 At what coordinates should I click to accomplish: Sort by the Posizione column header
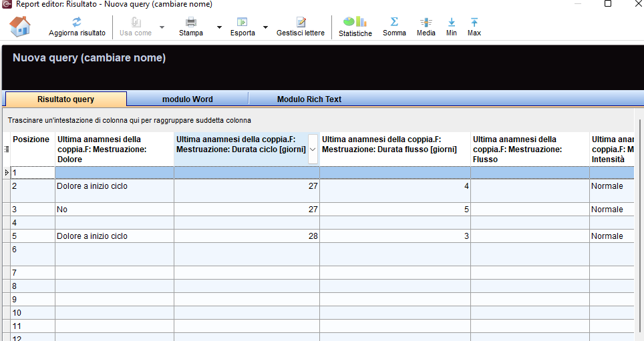click(x=33, y=149)
